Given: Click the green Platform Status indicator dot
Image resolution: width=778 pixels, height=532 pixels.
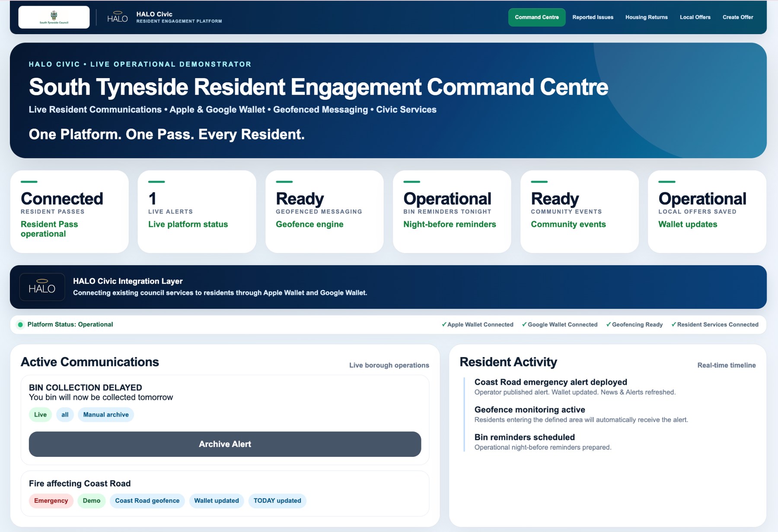Looking at the screenshot, I should point(20,325).
